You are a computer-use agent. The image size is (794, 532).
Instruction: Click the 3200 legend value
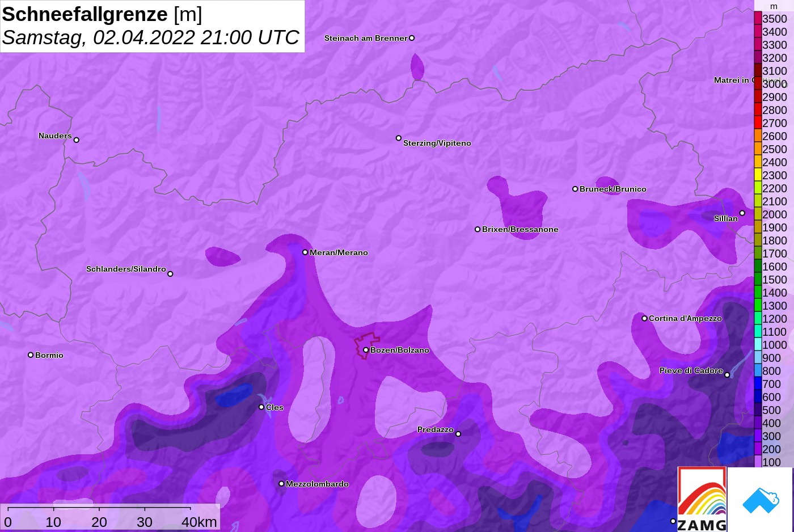[775, 58]
